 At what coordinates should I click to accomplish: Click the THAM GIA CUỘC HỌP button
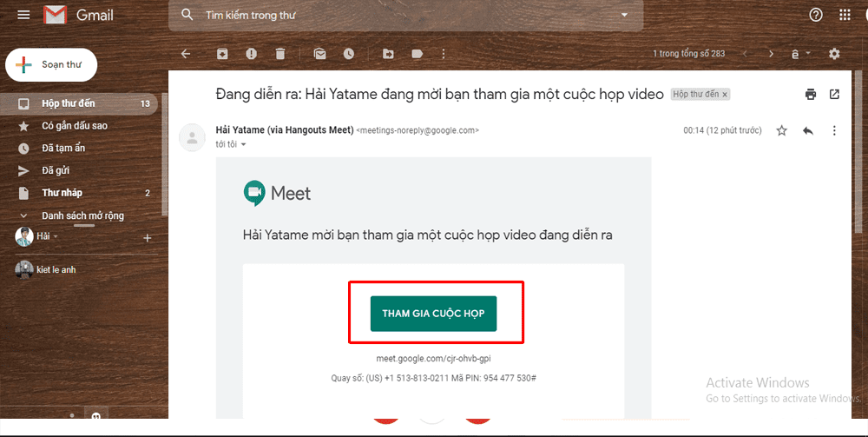[x=433, y=314]
